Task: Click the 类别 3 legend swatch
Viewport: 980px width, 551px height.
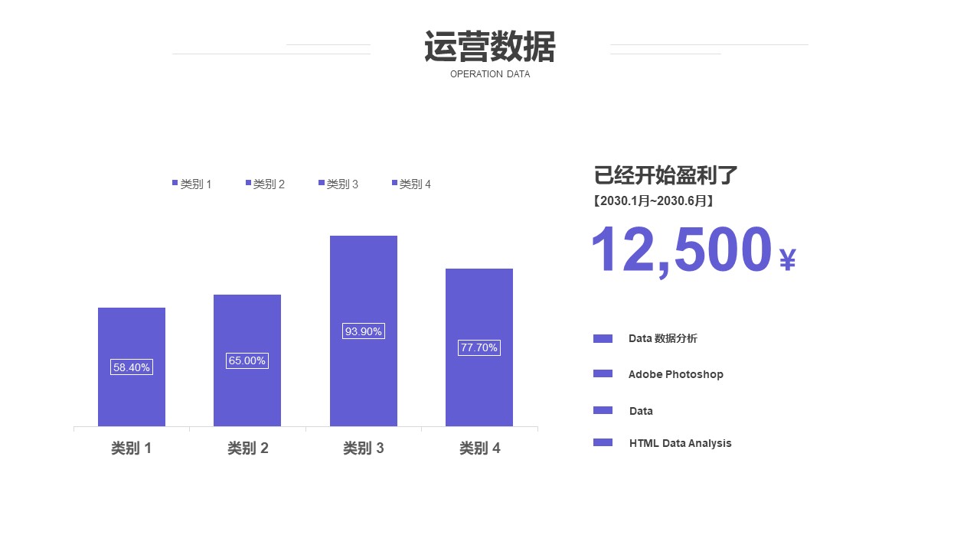Action: point(322,182)
